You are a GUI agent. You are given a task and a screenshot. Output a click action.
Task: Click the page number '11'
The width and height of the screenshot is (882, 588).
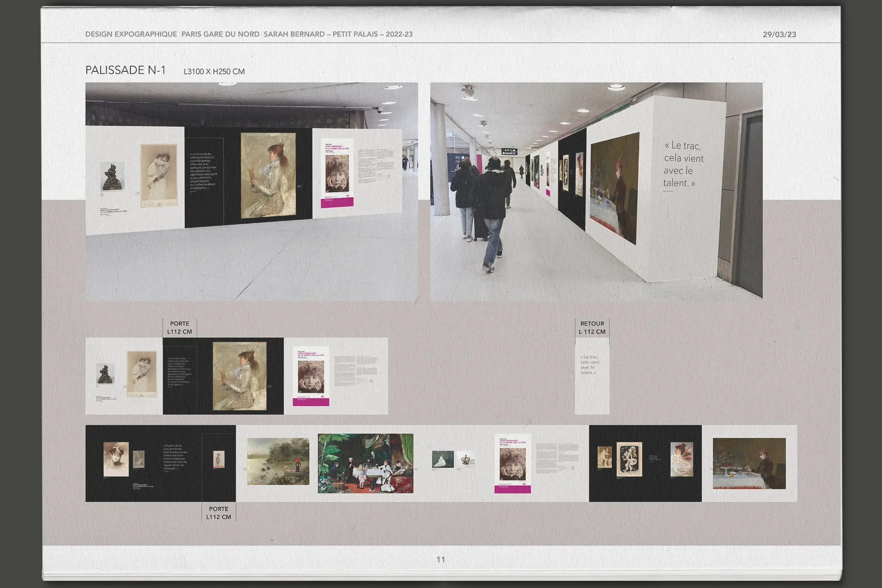coord(441,560)
